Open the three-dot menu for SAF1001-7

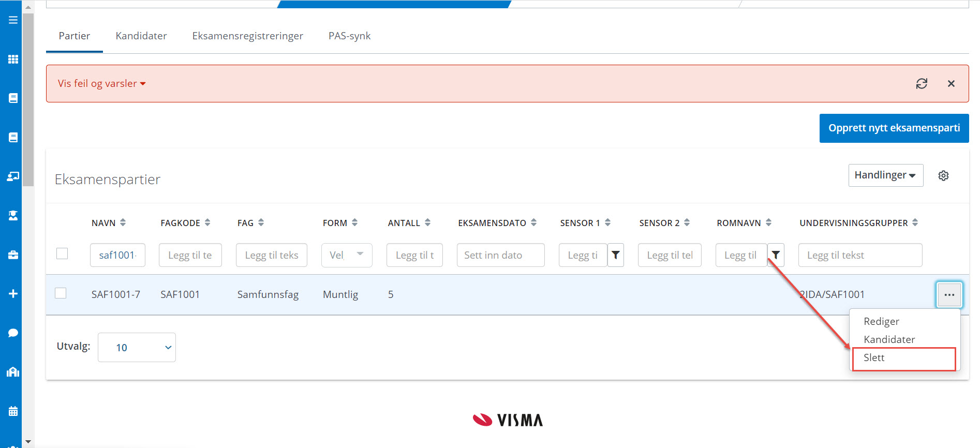pyautogui.click(x=949, y=294)
